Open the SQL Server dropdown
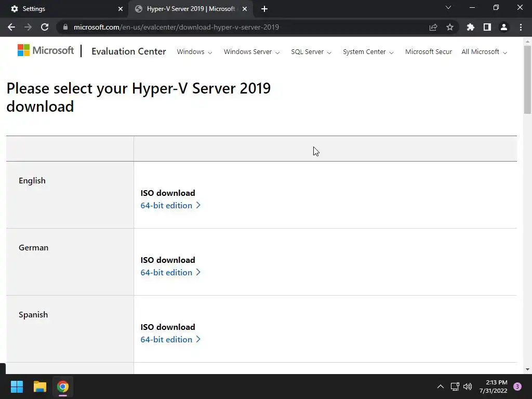The height and width of the screenshot is (399, 532). pyautogui.click(x=311, y=52)
